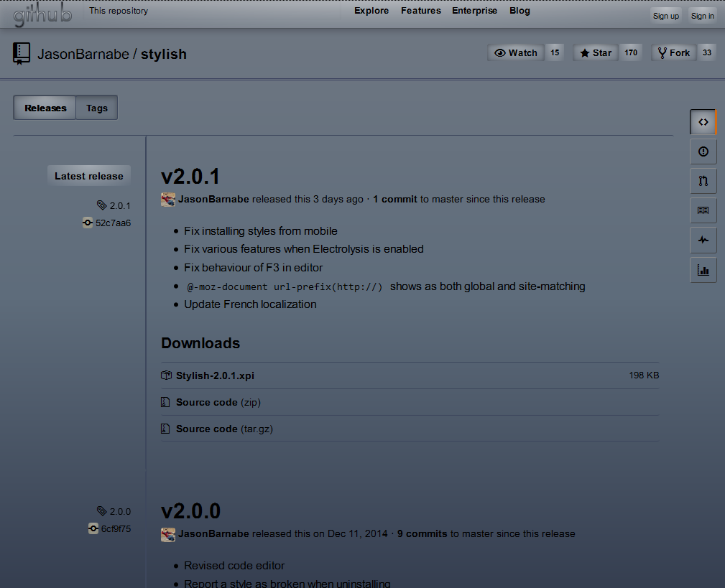Click the Sign up button

click(666, 16)
